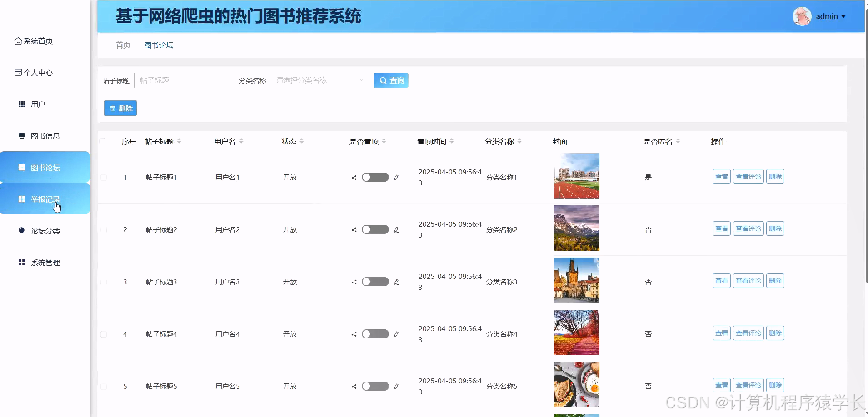
Task: Click the share icon beside 帖子标题1 toggle
Action: tap(354, 177)
